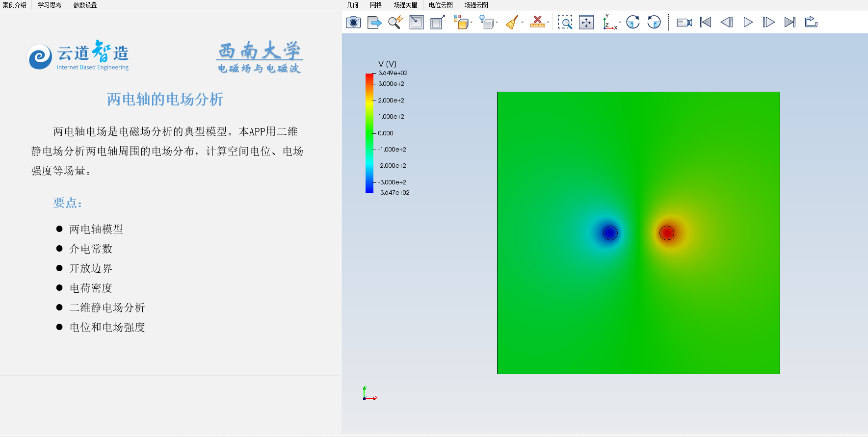
Task: Click the broom clear icon
Action: (512, 22)
